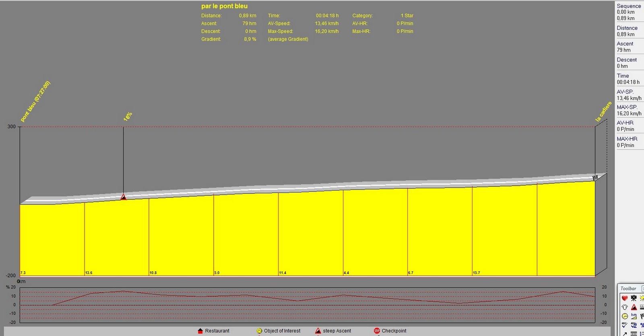Image resolution: width=644 pixels, height=336 pixels.
Task: Click the Checkpoint stop sign icon
Action: [377, 331]
